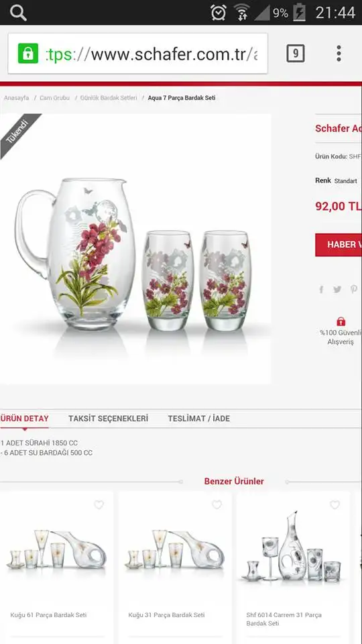Tap the search magnifier icon in status bar
This screenshot has height=644, width=362.
coord(18,13)
